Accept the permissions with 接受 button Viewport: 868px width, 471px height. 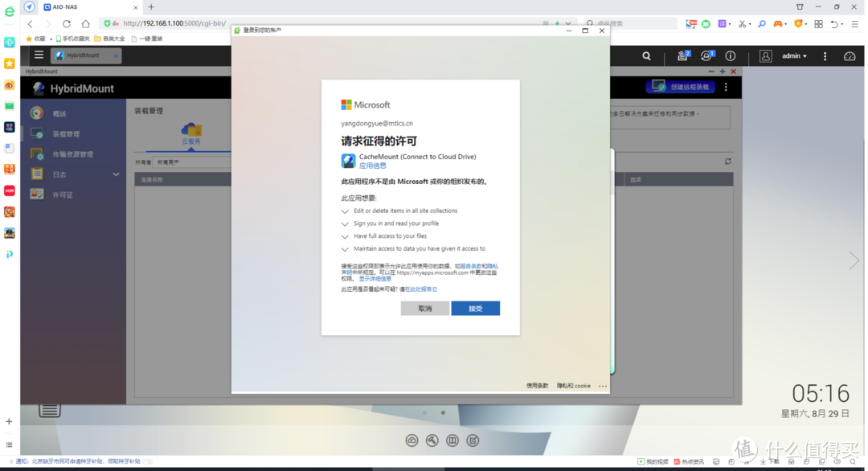coord(475,309)
